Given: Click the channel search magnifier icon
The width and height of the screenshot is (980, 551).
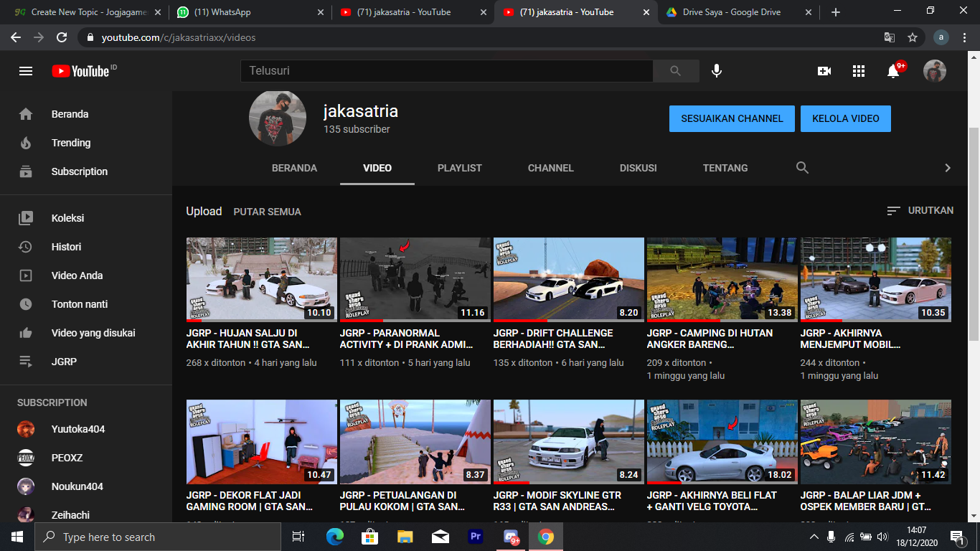Looking at the screenshot, I should pos(803,168).
